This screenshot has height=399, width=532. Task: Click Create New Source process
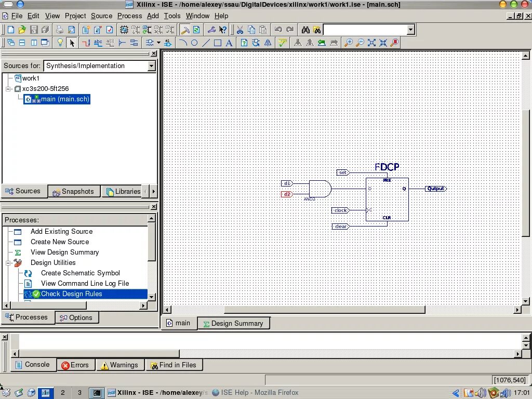60,242
